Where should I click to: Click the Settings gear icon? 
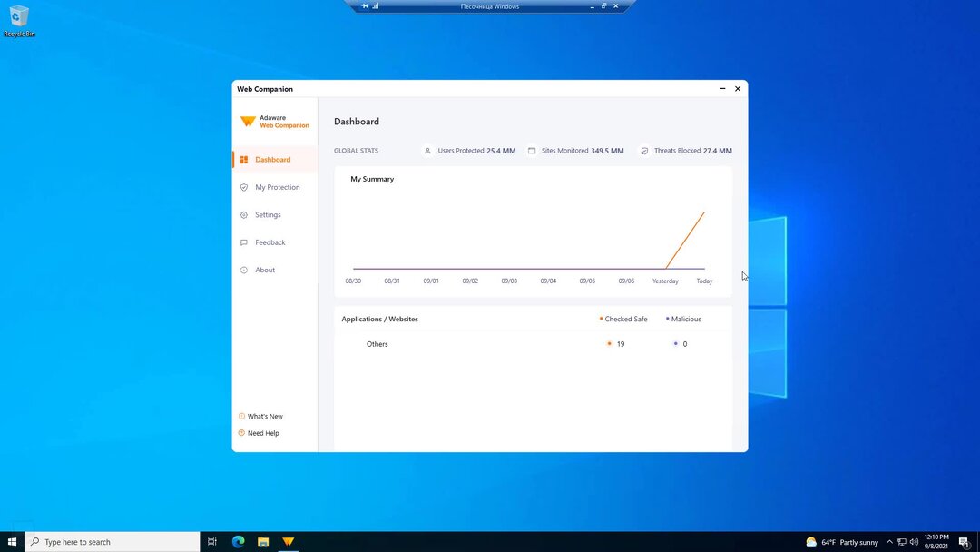tap(244, 214)
